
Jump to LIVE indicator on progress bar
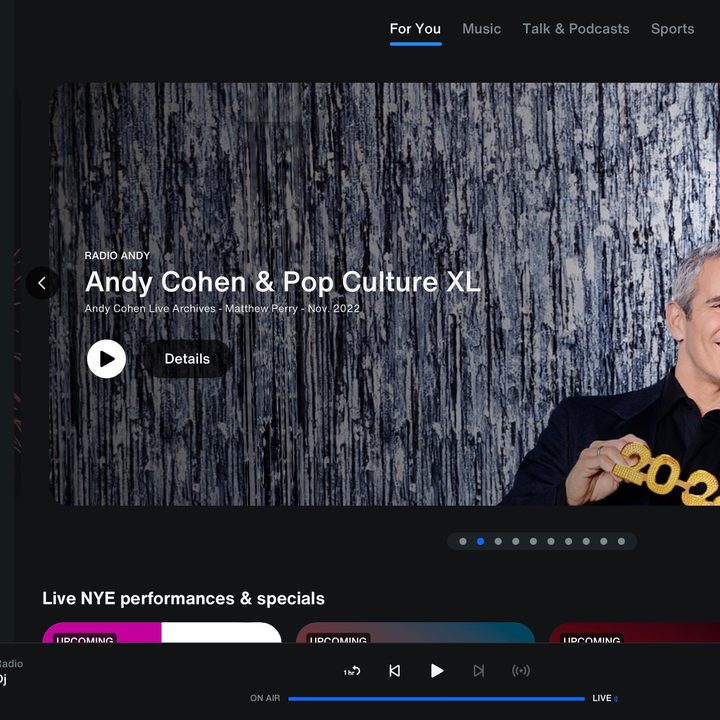605,698
